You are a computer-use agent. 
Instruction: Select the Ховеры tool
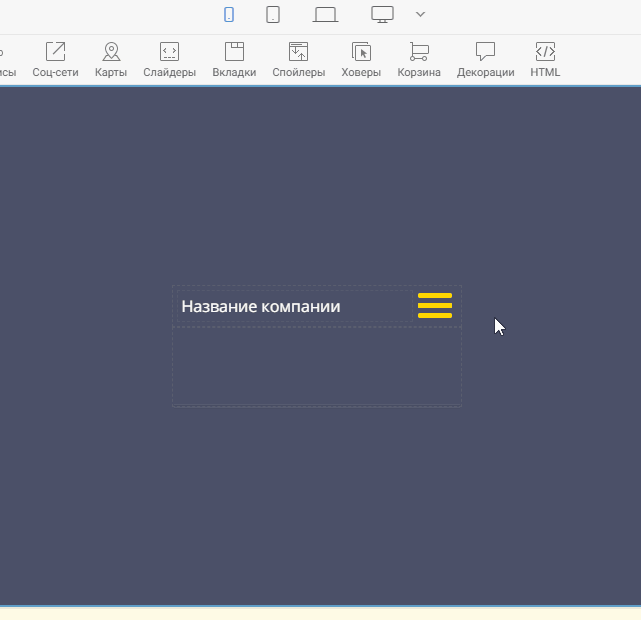coord(361,59)
